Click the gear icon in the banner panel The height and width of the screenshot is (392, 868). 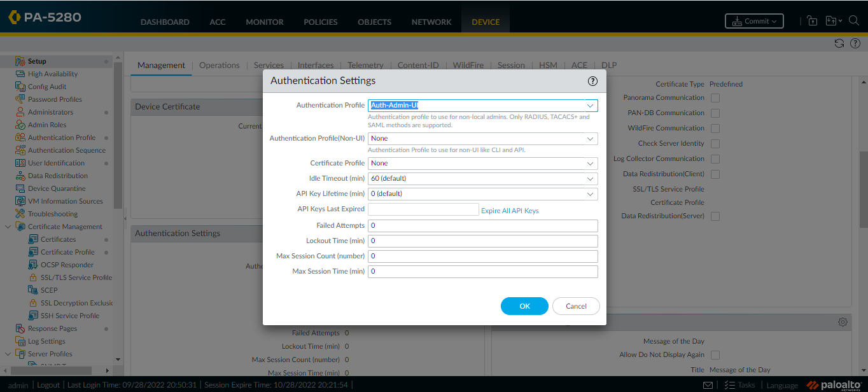click(843, 322)
